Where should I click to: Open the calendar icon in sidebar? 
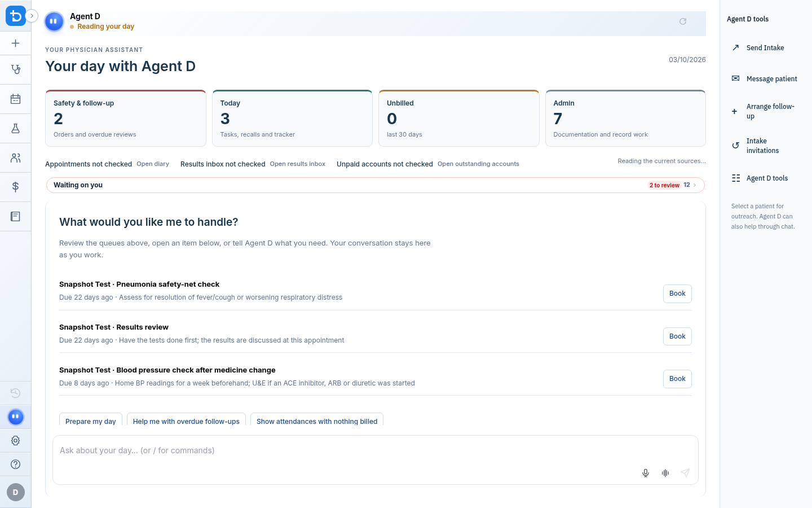[x=15, y=99]
